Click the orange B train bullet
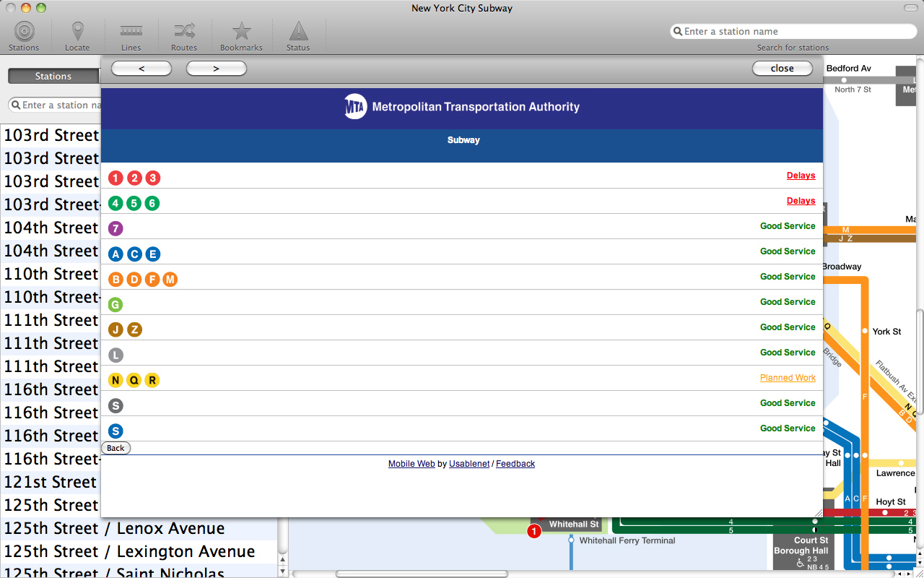This screenshot has width=924, height=578. (116, 279)
